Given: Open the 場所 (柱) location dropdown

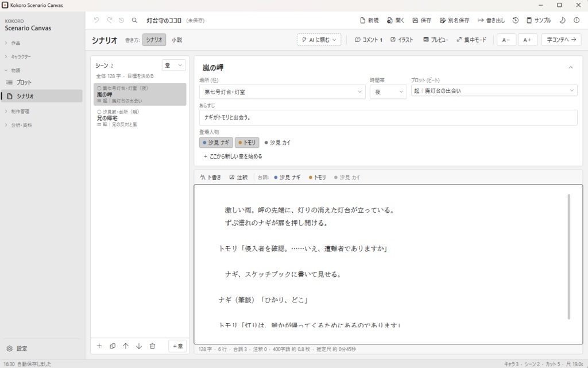Looking at the screenshot, I should [x=283, y=92].
